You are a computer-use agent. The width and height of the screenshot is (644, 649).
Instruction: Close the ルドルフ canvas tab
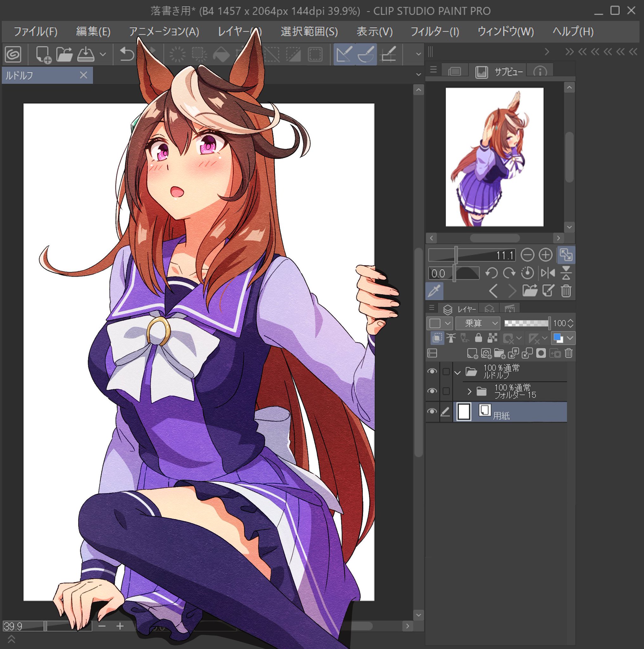[x=84, y=75]
